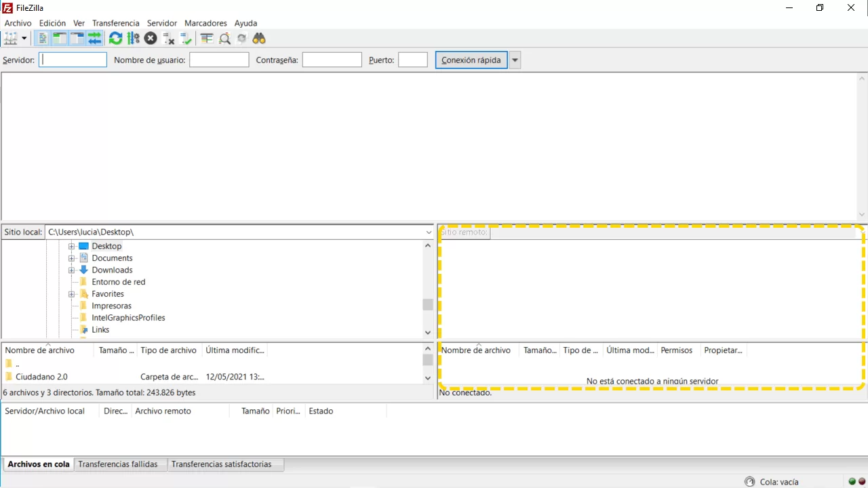Toggle local directory tree display
This screenshot has height=488, width=868.
pos(60,39)
